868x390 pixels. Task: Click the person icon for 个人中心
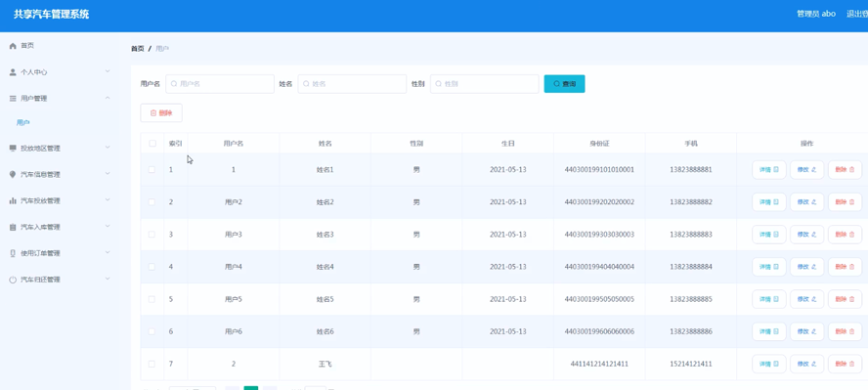13,72
